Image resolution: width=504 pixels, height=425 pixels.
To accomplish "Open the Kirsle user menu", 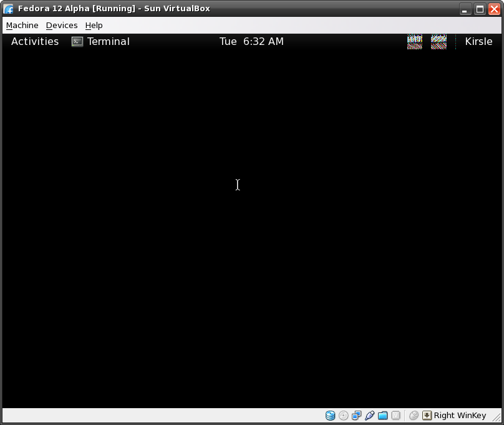I will pos(478,41).
